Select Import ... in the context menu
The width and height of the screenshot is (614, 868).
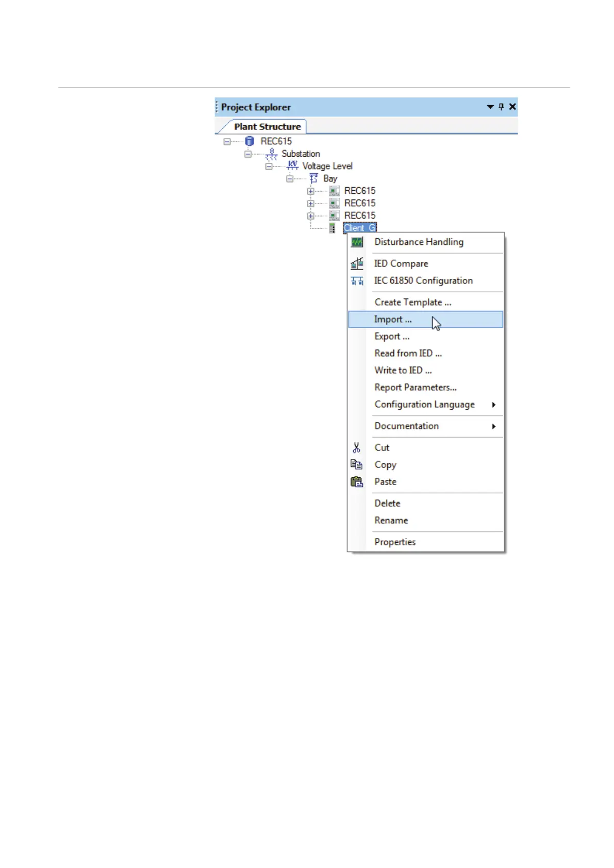[x=426, y=320]
